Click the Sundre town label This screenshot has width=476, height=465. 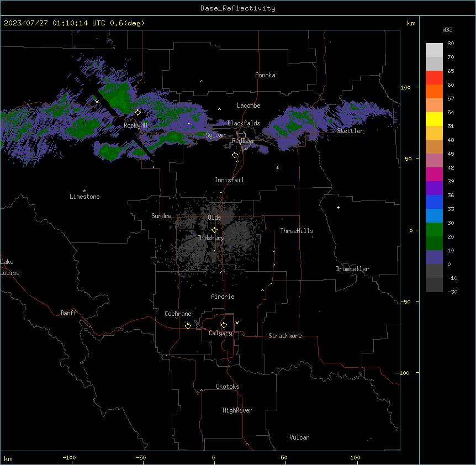coord(161,216)
